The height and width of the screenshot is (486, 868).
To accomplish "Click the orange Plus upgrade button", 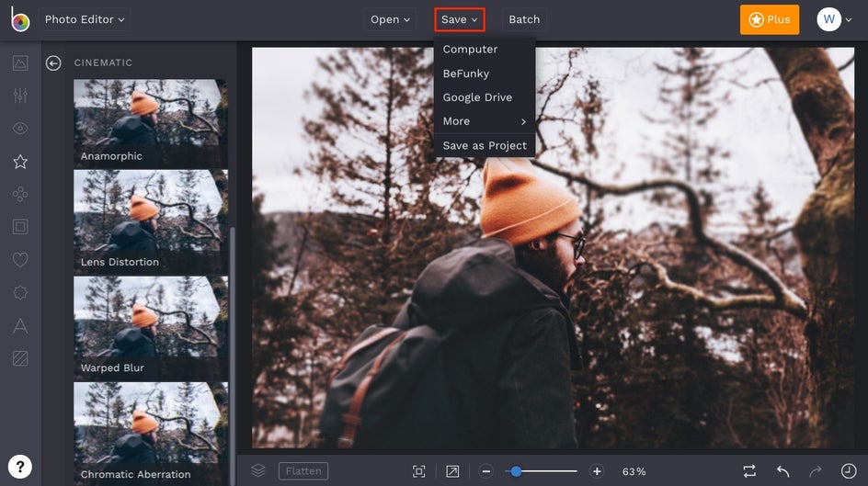I will point(770,19).
